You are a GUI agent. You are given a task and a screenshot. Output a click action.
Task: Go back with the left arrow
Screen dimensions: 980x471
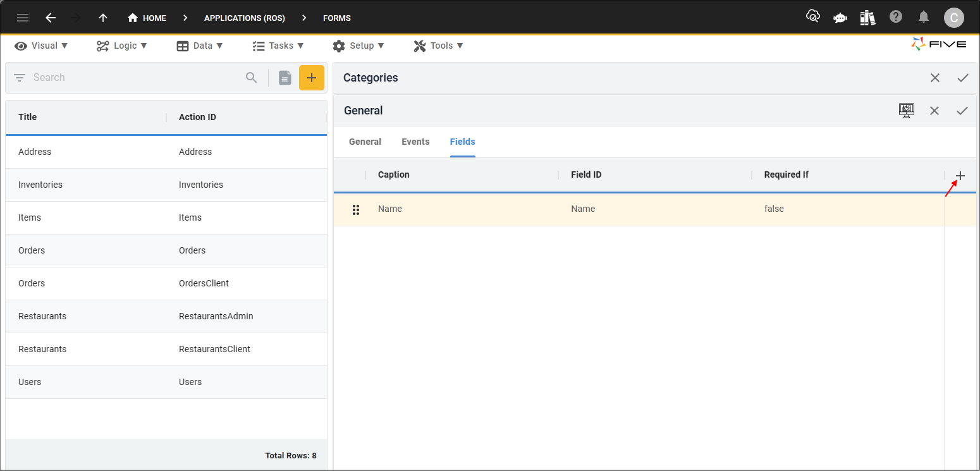tap(51, 18)
